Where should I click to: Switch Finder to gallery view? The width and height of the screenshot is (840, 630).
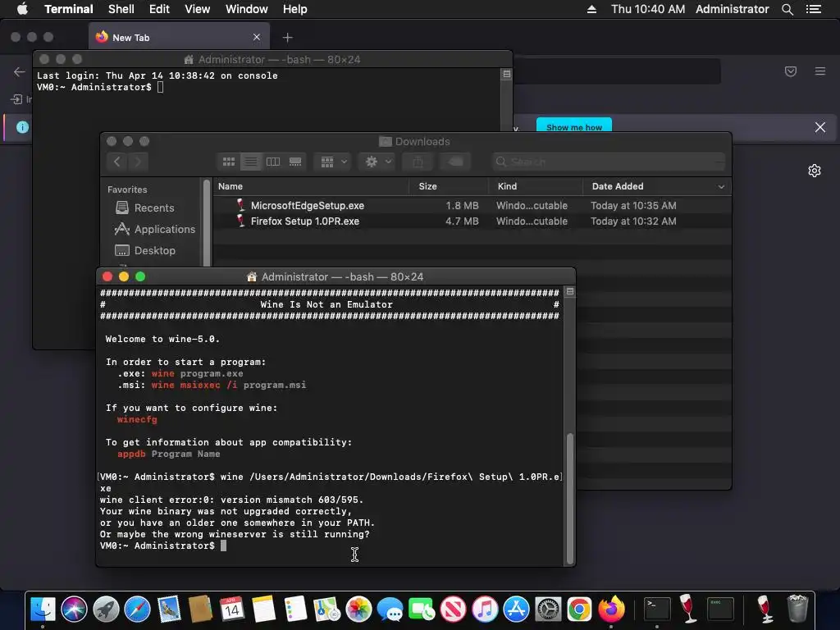click(x=295, y=162)
